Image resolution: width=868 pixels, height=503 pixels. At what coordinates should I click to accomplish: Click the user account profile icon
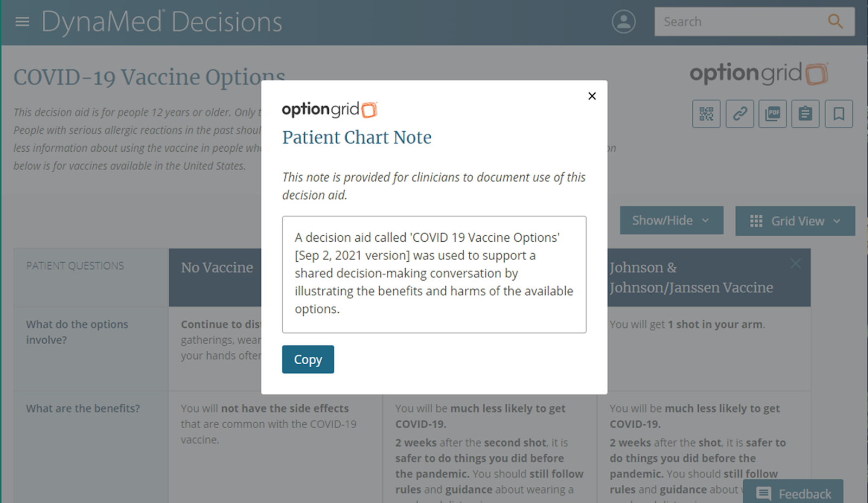click(x=624, y=22)
